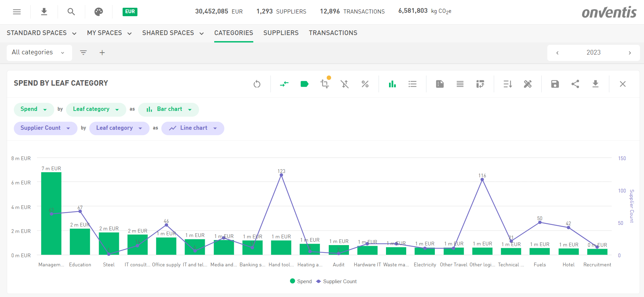
Task: Click the add filter plus button
Action: point(102,53)
